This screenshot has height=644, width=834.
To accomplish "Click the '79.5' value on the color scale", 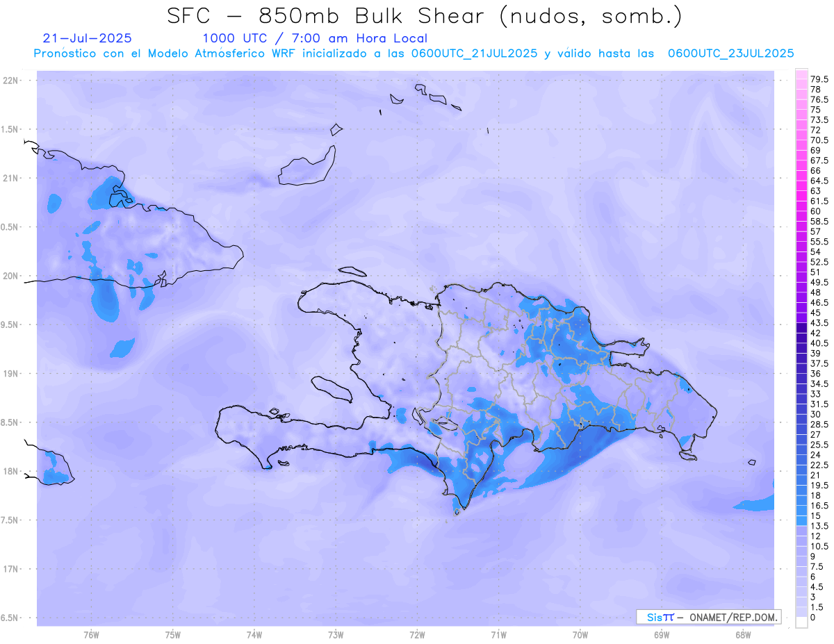I will tap(819, 80).
